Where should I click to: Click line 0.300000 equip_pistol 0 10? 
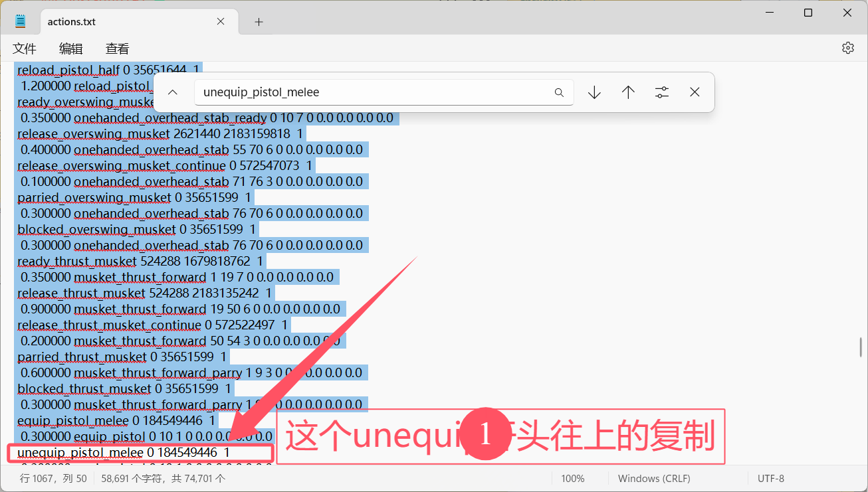tap(146, 436)
